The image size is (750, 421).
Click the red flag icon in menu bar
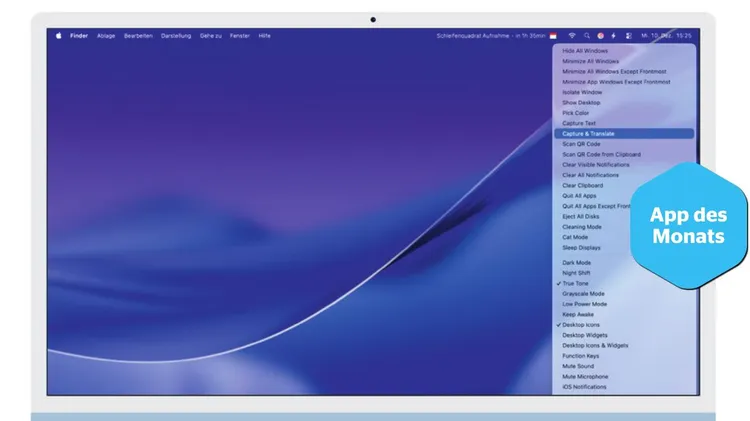[x=553, y=35]
